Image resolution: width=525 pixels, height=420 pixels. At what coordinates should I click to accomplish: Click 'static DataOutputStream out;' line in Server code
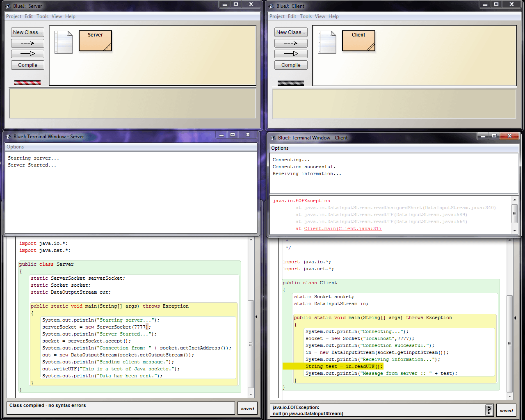coord(71,292)
